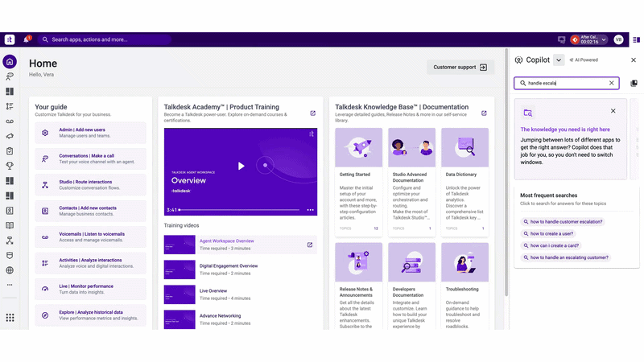This screenshot has height=362, width=644.
Task: Play the Overview training video
Action: point(241,166)
